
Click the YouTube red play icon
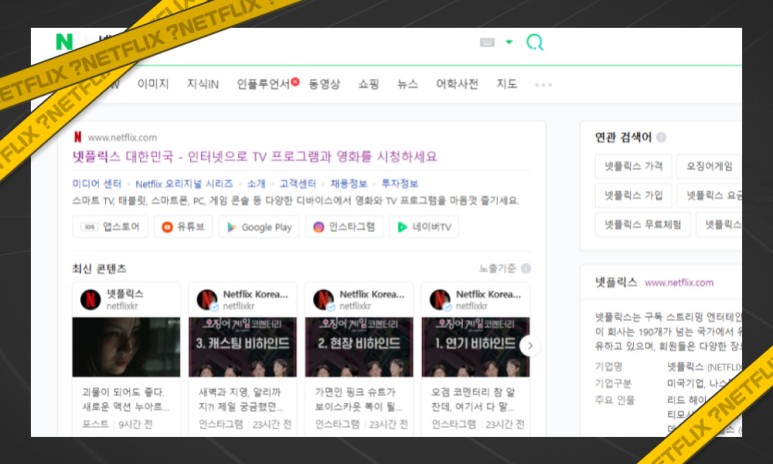pos(167,227)
